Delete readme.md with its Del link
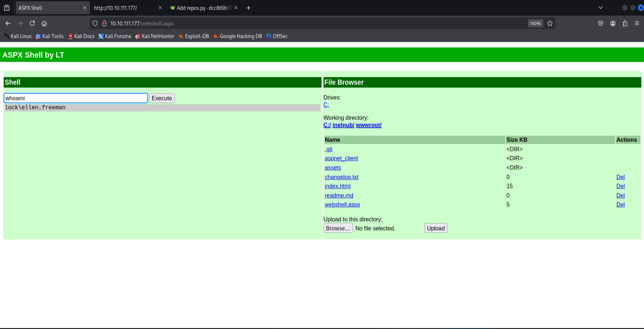This screenshot has width=644, height=329. (620, 195)
